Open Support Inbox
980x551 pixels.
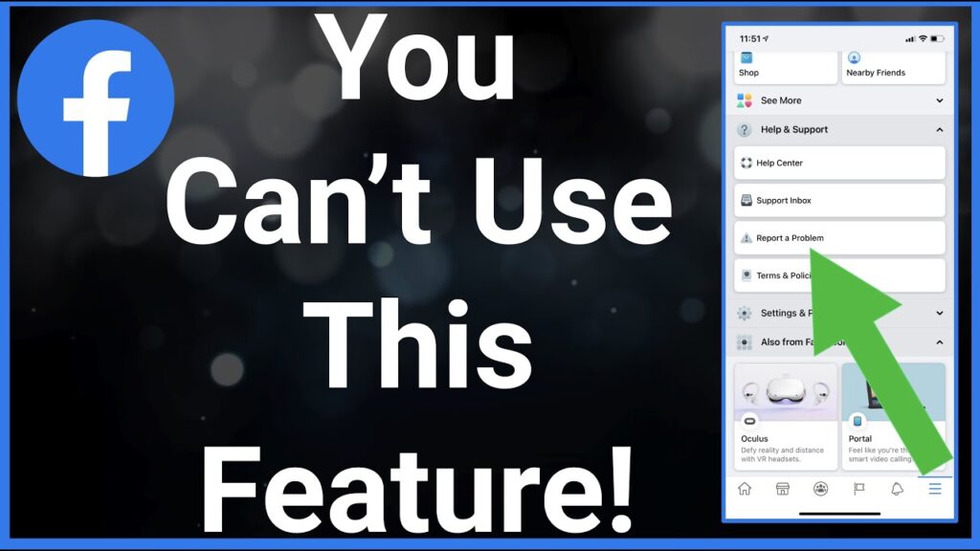click(x=839, y=201)
